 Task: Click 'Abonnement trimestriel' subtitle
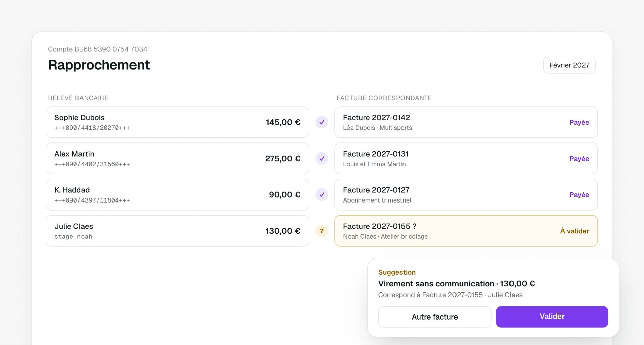pyautogui.click(x=377, y=200)
